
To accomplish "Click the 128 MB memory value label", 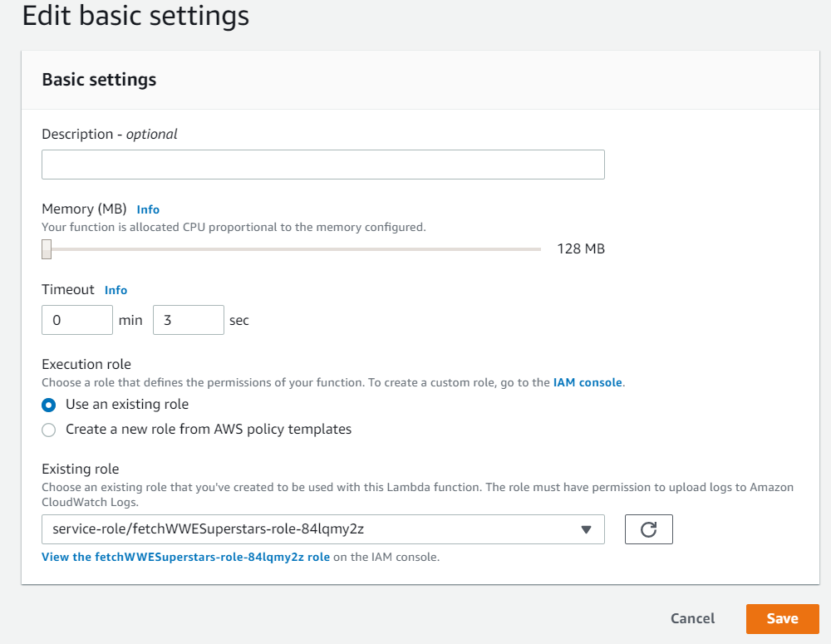I will (x=580, y=248).
